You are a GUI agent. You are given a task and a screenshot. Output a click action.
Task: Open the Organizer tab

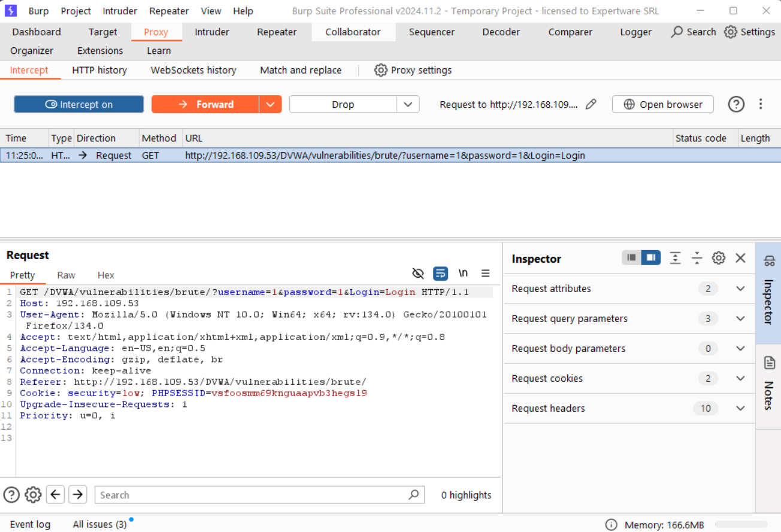coord(32,51)
